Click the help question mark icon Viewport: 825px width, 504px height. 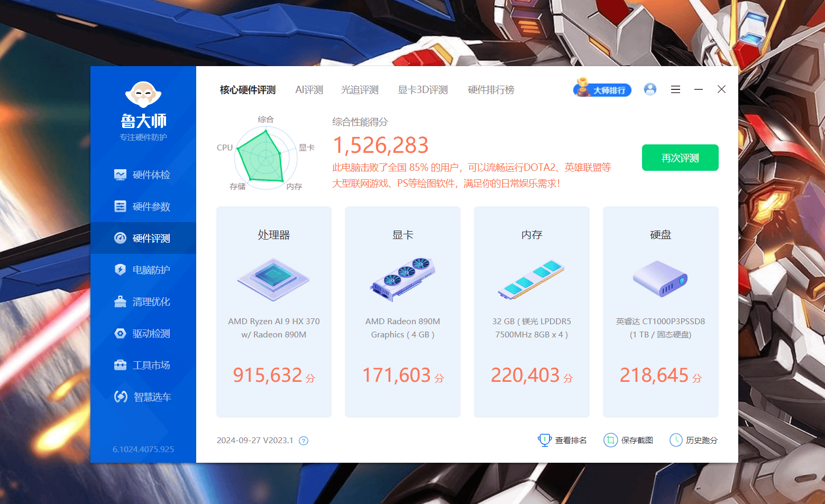click(304, 441)
